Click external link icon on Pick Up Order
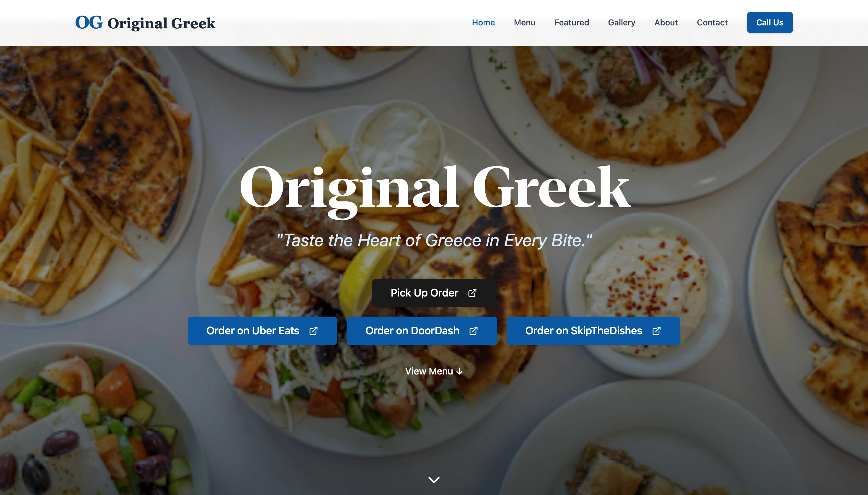 tap(472, 293)
